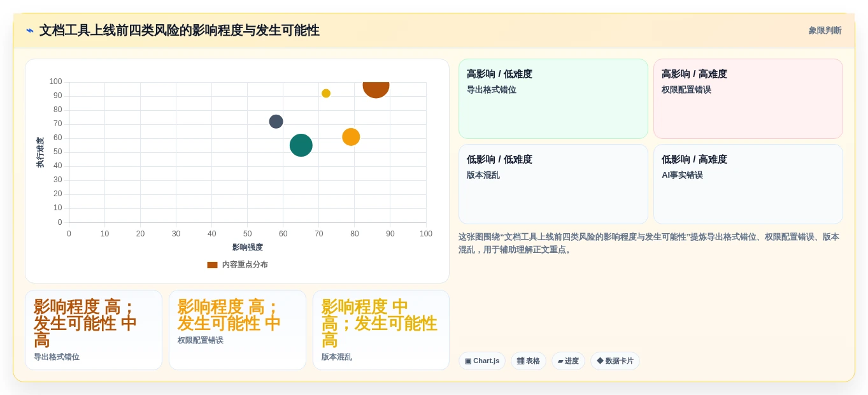Select the small yellow bubble in chart
868x395 pixels.
pyautogui.click(x=326, y=93)
